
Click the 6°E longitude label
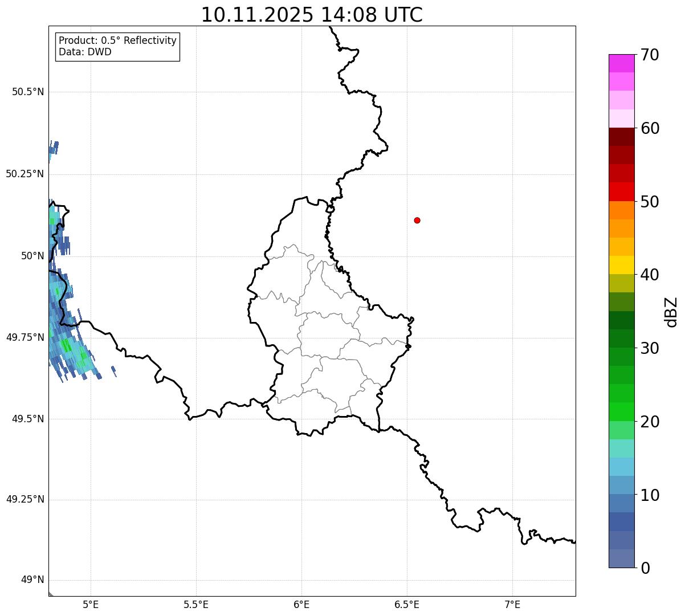point(301,604)
